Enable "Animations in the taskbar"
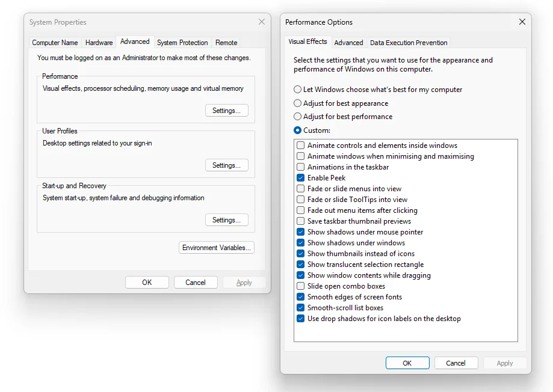Viewport: 553px width, 392px height. click(300, 167)
